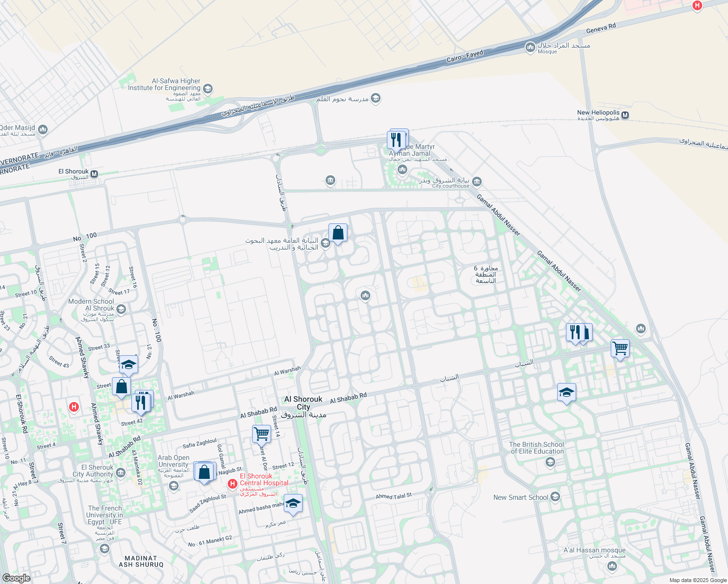This screenshot has height=584, width=728.
Task: Select the shopping cart pin near Street 14
Action: coord(262,435)
